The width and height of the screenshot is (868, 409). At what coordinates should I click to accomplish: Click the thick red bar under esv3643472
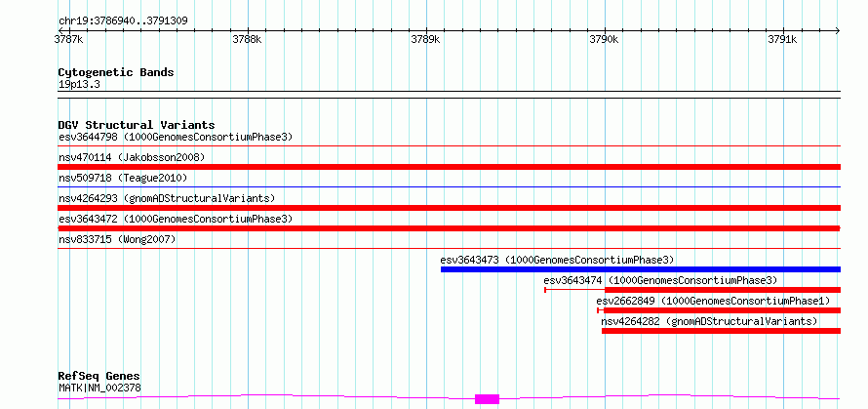click(x=449, y=228)
